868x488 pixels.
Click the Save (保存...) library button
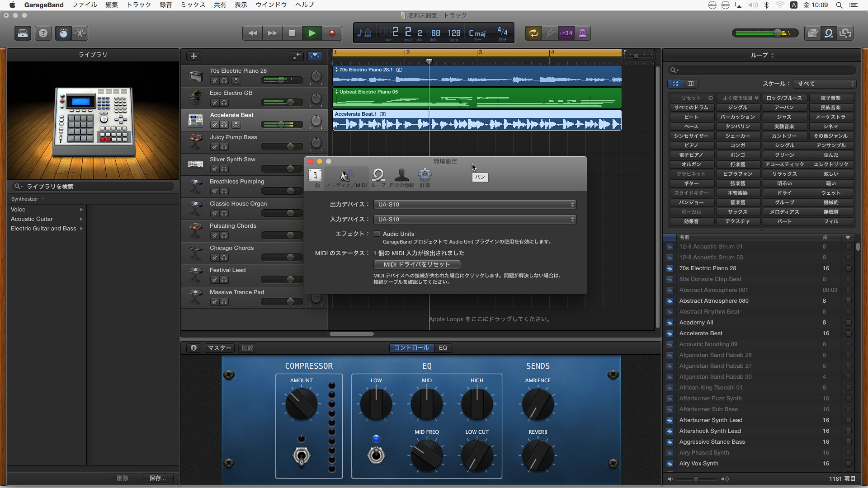click(158, 478)
